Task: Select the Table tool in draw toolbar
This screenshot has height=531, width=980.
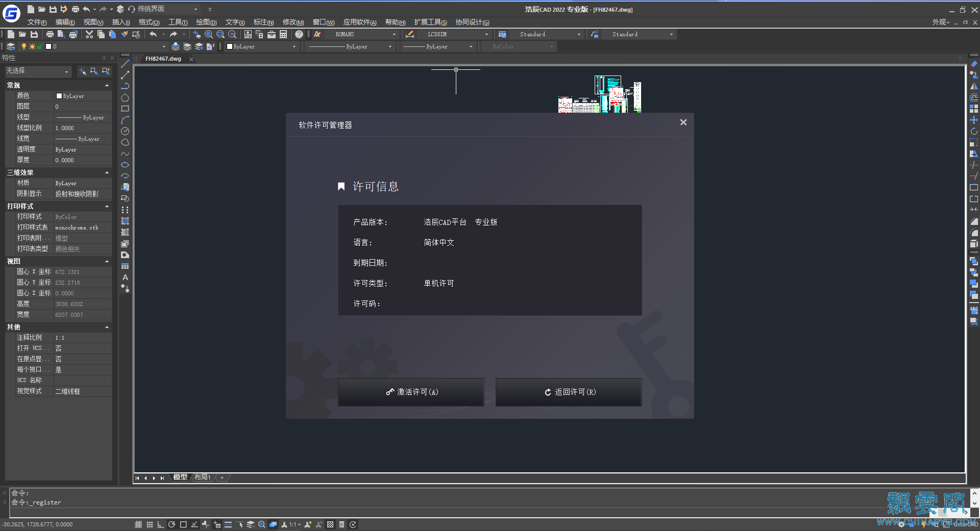Action: tap(125, 266)
